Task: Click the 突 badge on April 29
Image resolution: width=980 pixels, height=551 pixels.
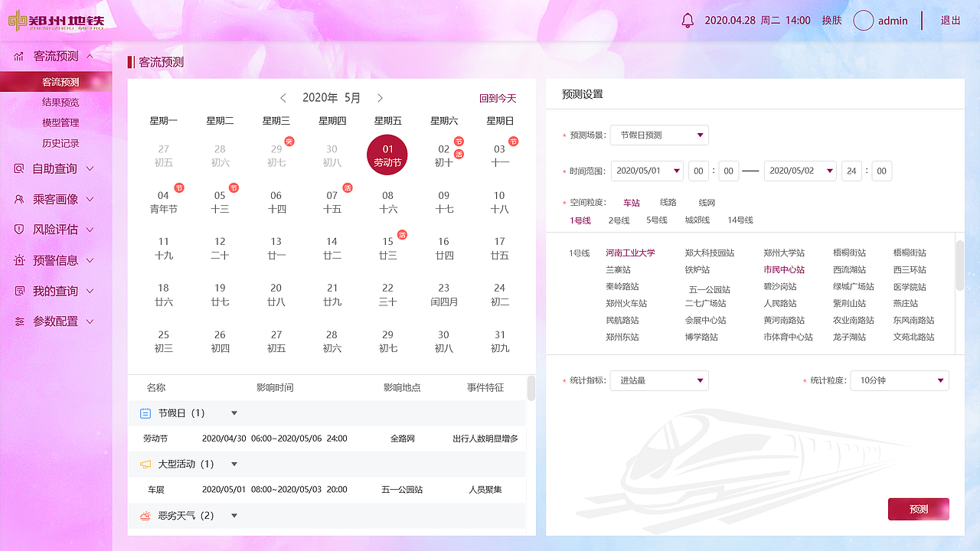Action: [x=289, y=142]
